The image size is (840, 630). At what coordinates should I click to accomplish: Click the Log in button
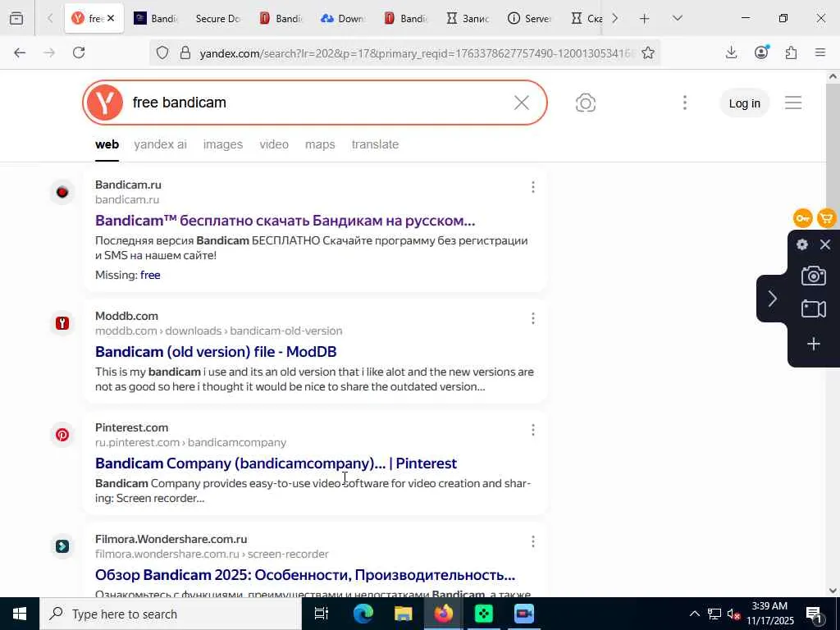point(744,103)
